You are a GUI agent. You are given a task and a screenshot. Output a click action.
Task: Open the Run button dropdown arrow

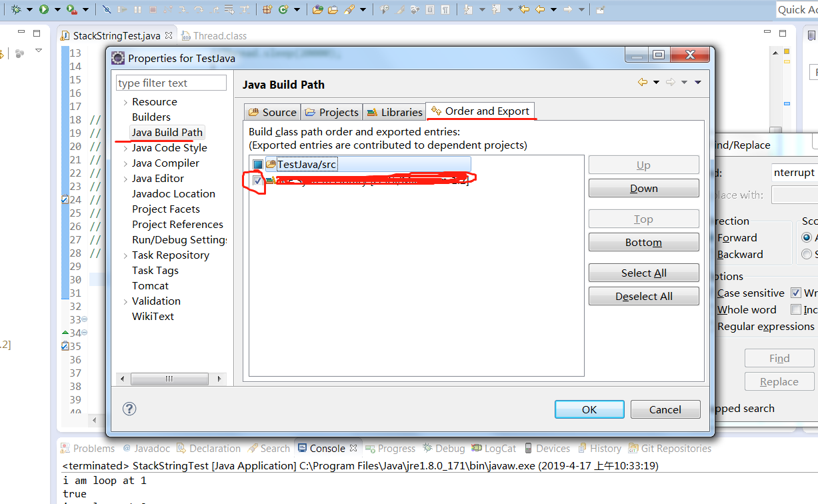click(57, 9)
